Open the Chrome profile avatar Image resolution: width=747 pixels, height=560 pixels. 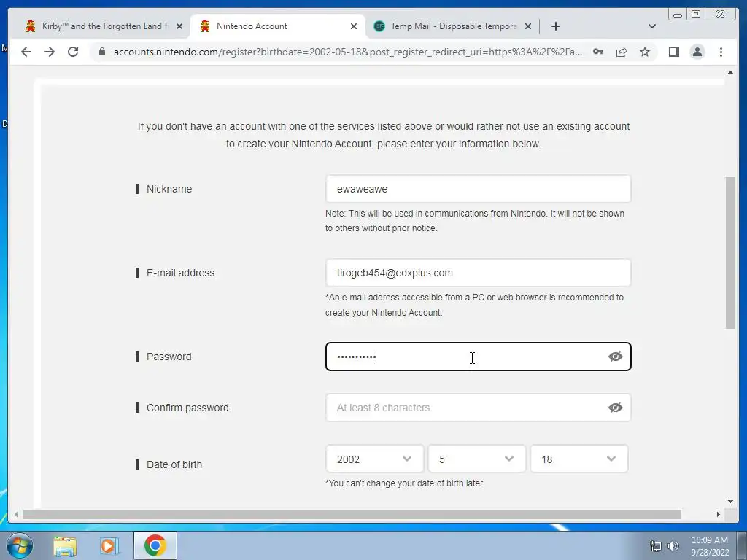pos(697,52)
